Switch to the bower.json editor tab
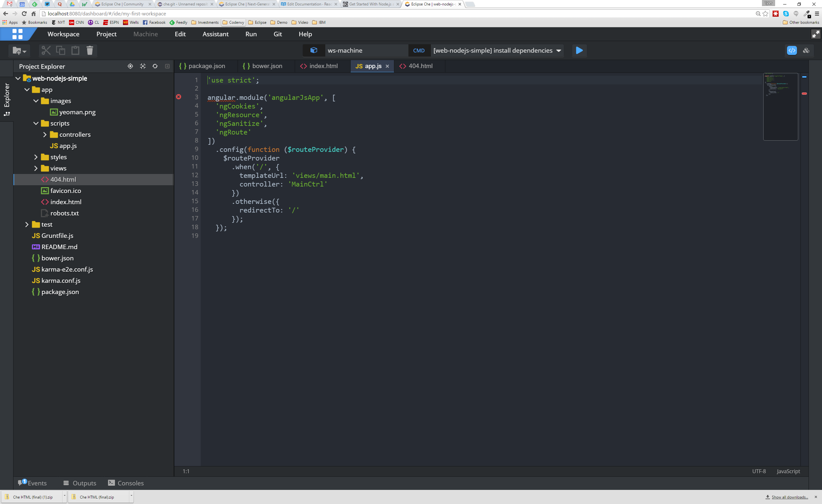 coord(267,66)
